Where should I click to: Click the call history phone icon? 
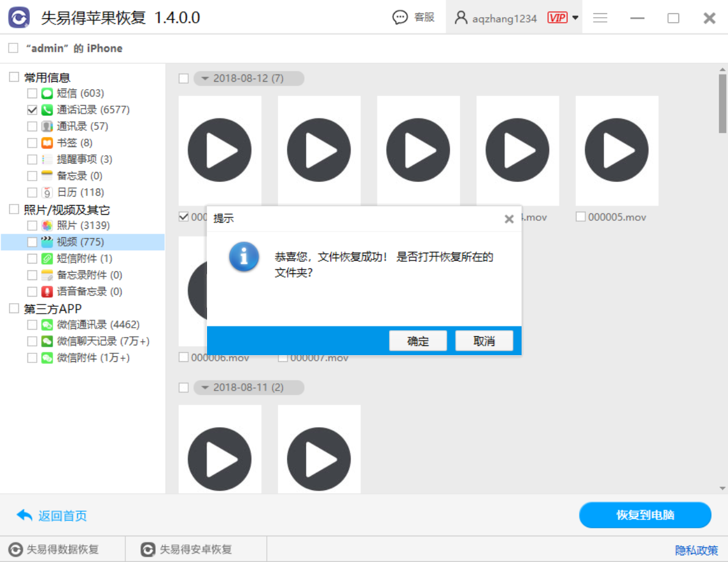tap(47, 110)
